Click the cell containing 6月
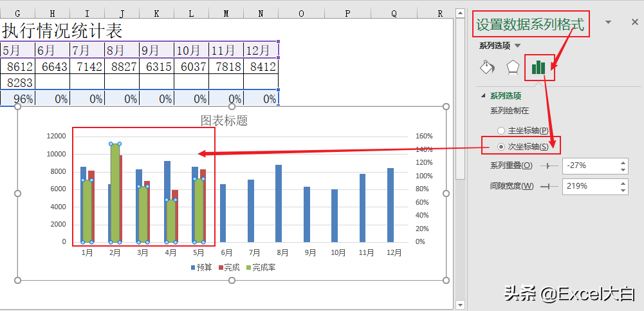The width and height of the screenshot is (644, 311). (52, 50)
